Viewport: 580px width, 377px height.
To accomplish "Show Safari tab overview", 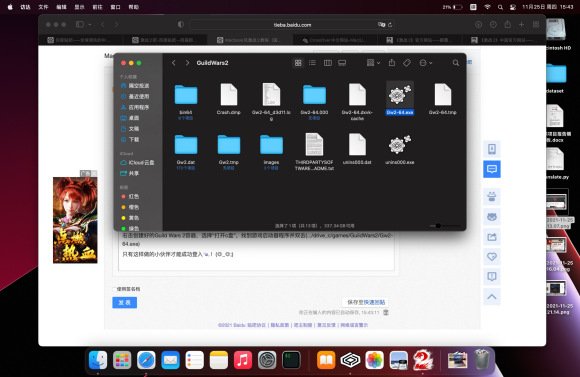I will pos(536,24).
